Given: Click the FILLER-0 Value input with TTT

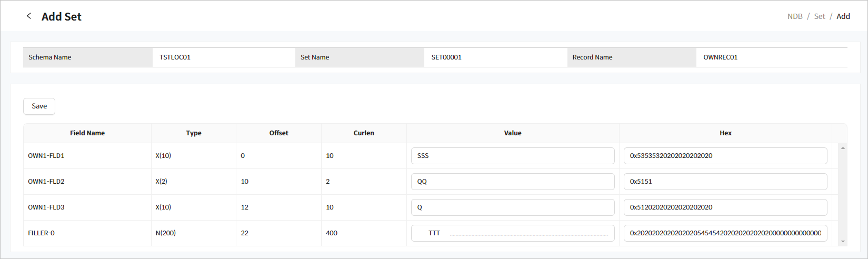Looking at the screenshot, I should click(512, 233).
